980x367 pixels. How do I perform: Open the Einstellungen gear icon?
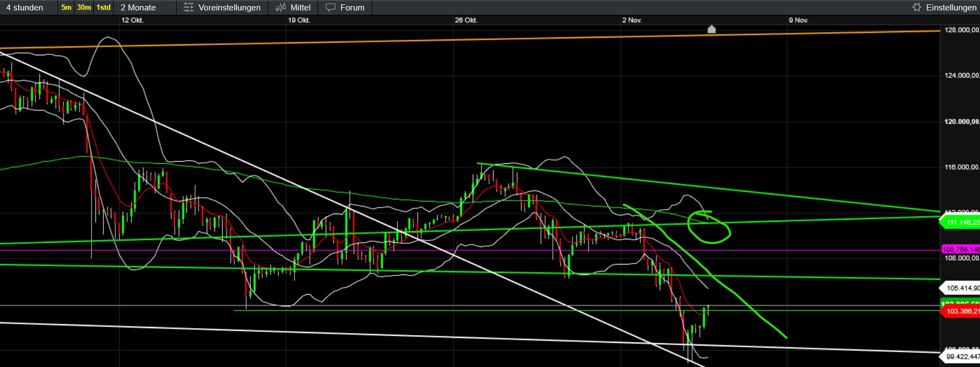coord(916,8)
